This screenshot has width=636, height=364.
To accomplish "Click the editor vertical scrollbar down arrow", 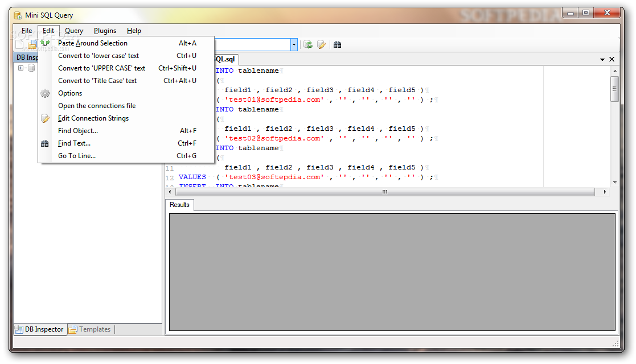I will point(615,183).
